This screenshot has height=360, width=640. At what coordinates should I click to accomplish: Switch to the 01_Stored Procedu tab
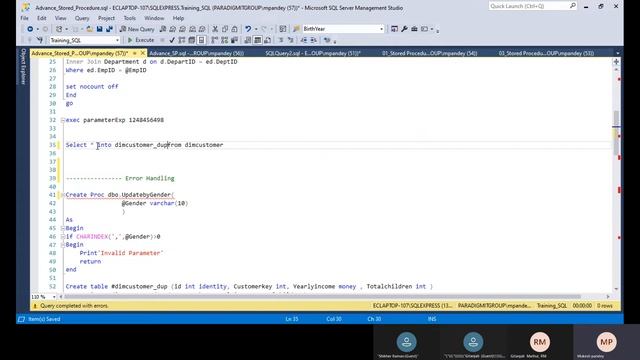(x=429, y=53)
